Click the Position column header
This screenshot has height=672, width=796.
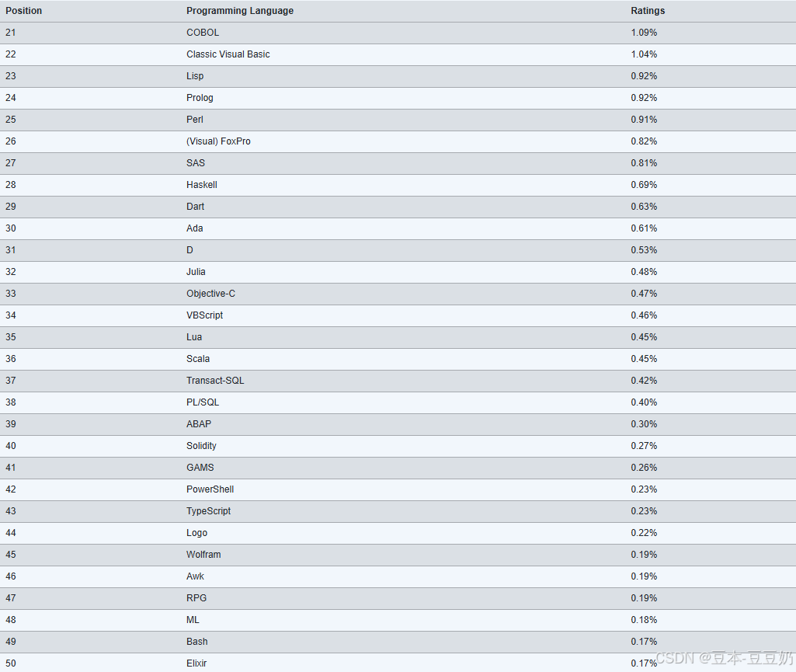24,11
